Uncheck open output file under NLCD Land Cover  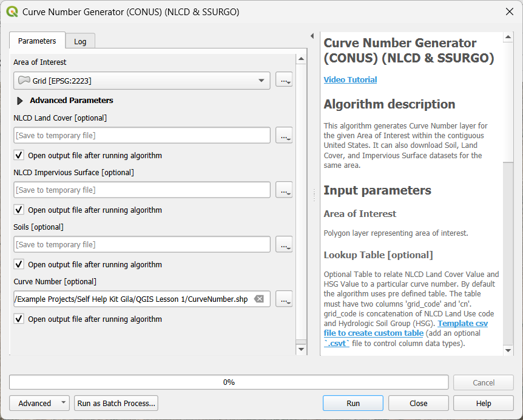[x=19, y=155]
